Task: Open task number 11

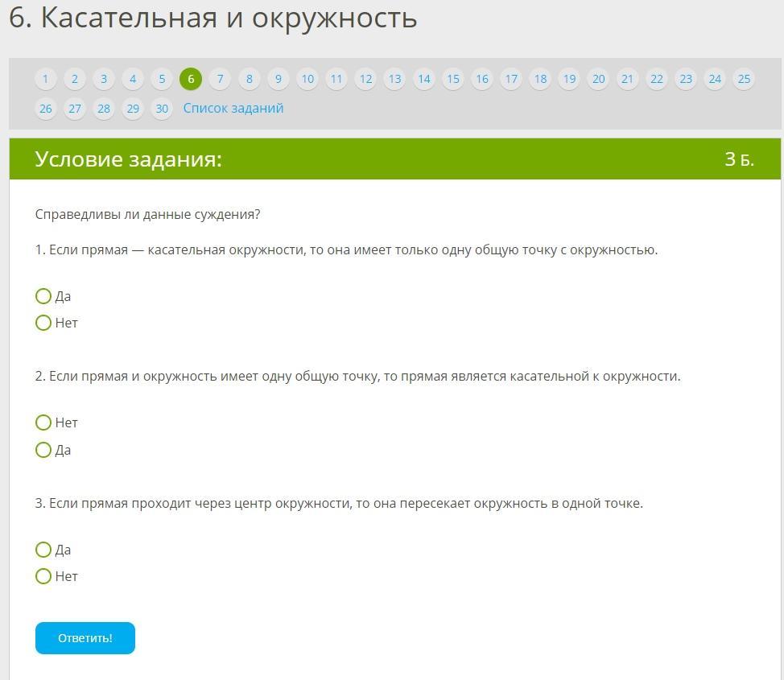Action: coord(336,79)
